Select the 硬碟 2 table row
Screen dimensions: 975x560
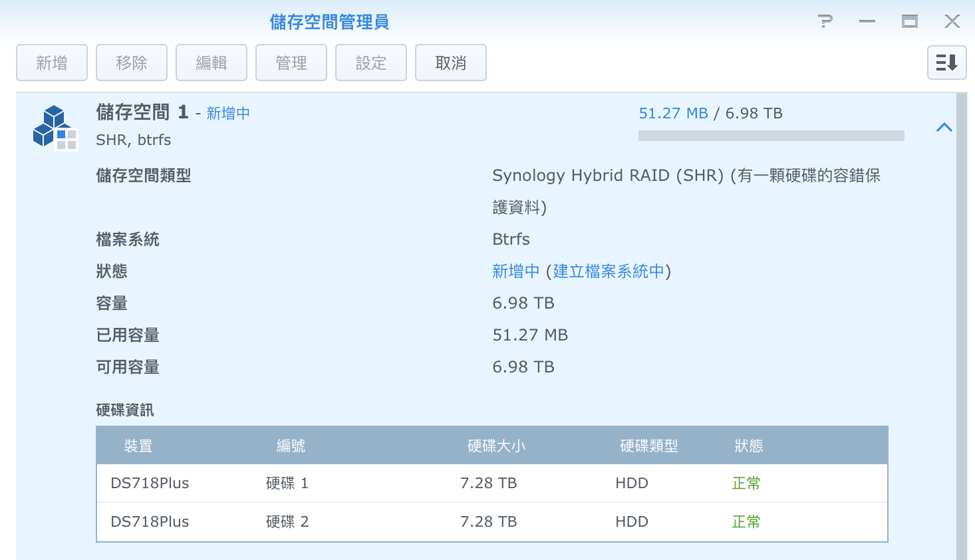[491, 521]
